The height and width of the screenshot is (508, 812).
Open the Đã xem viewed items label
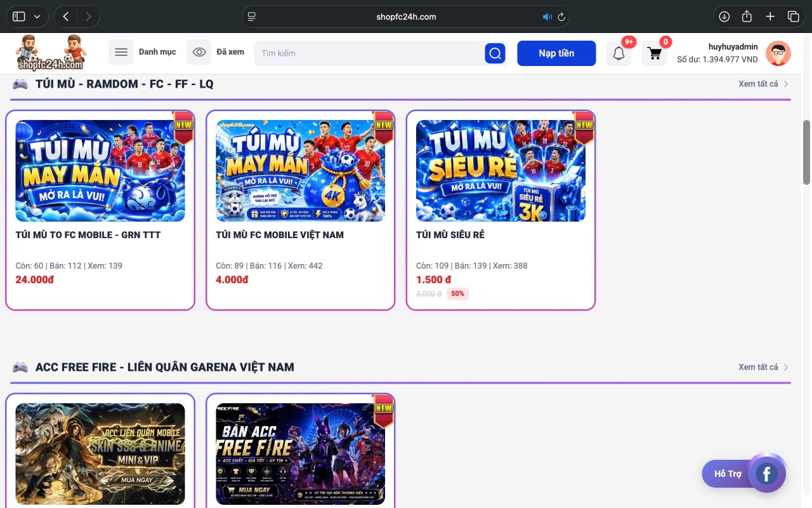click(230, 52)
